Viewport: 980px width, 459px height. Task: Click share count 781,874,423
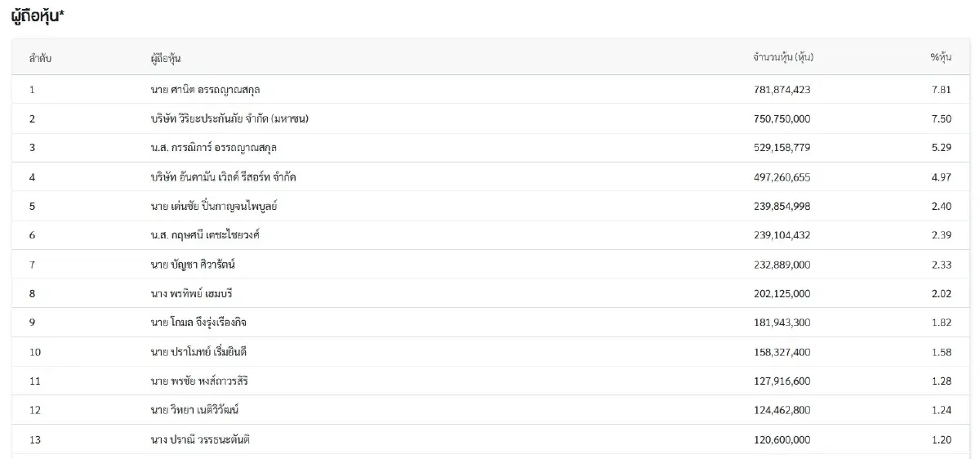pos(782,89)
